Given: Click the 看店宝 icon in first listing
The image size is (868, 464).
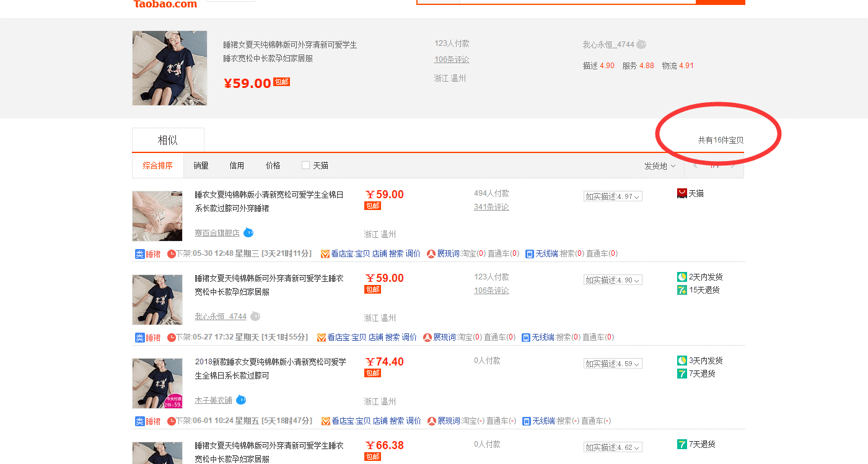Looking at the screenshot, I should pos(325,254).
